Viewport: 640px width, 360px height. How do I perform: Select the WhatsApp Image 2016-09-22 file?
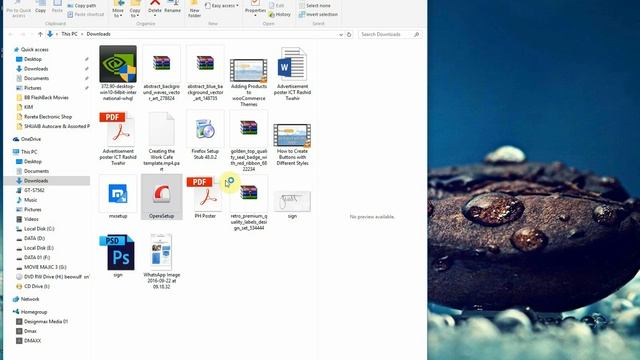162,261
